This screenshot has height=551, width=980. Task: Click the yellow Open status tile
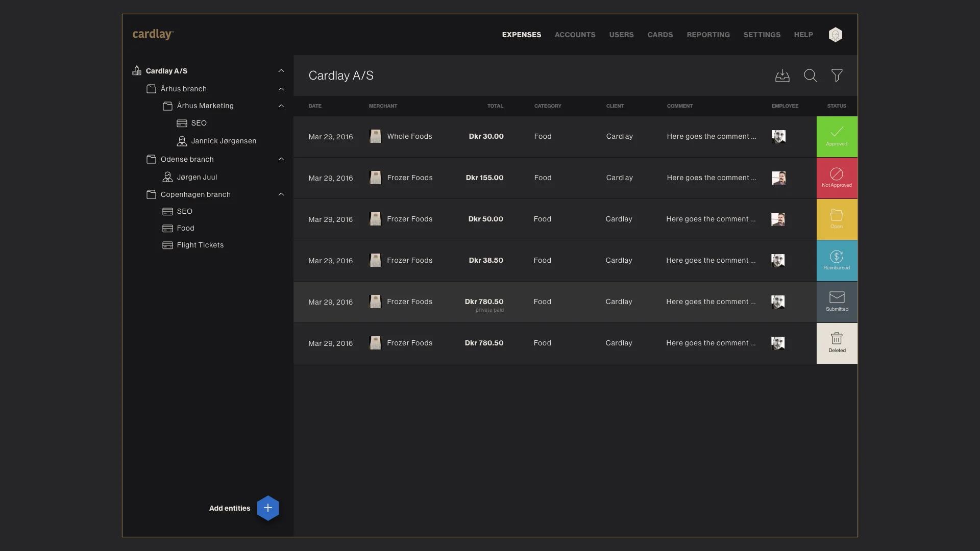pos(837,219)
